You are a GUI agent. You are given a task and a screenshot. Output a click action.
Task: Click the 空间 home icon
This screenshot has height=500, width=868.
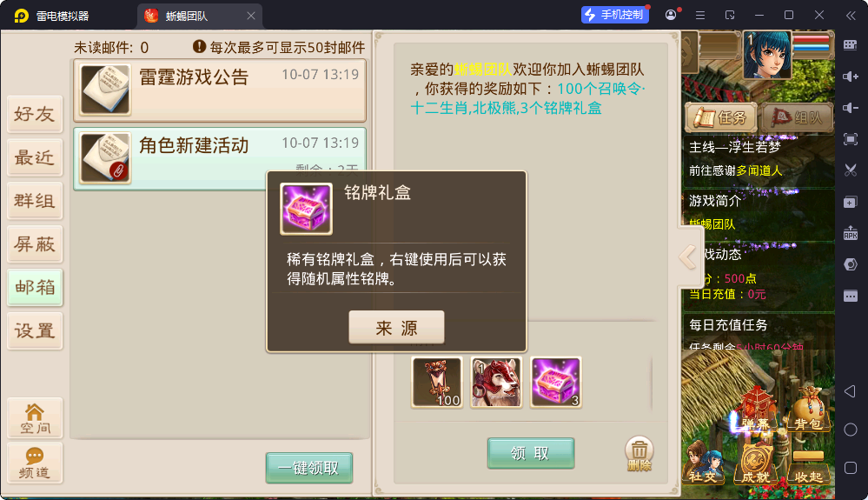coord(35,418)
